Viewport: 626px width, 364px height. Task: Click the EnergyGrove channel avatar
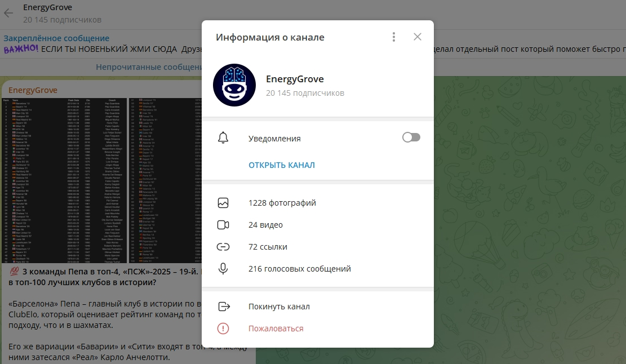pos(233,86)
